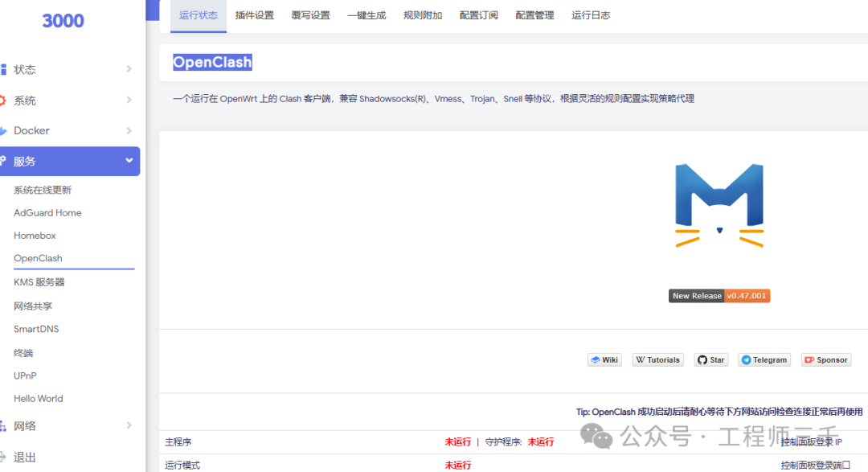Click the OpenClash description paragraph
Image resolution: width=868 pixels, height=472 pixels.
pyautogui.click(x=433, y=99)
